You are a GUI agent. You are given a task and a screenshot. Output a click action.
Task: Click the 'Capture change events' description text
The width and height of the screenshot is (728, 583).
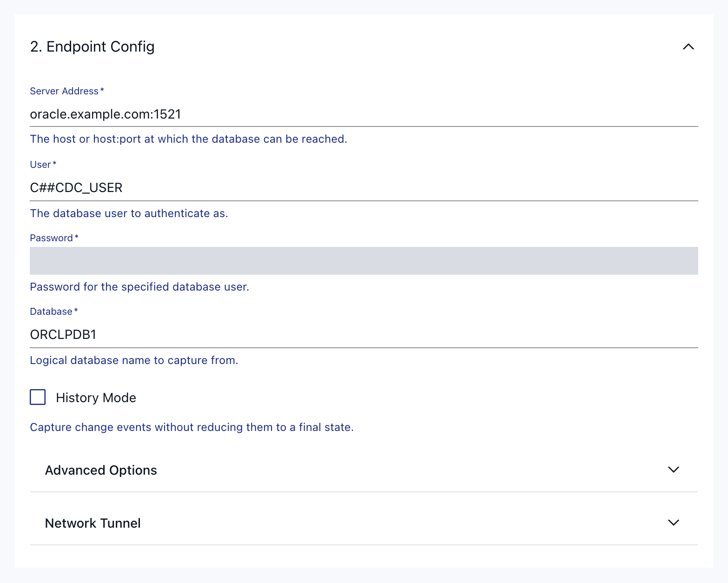(192, 427)
